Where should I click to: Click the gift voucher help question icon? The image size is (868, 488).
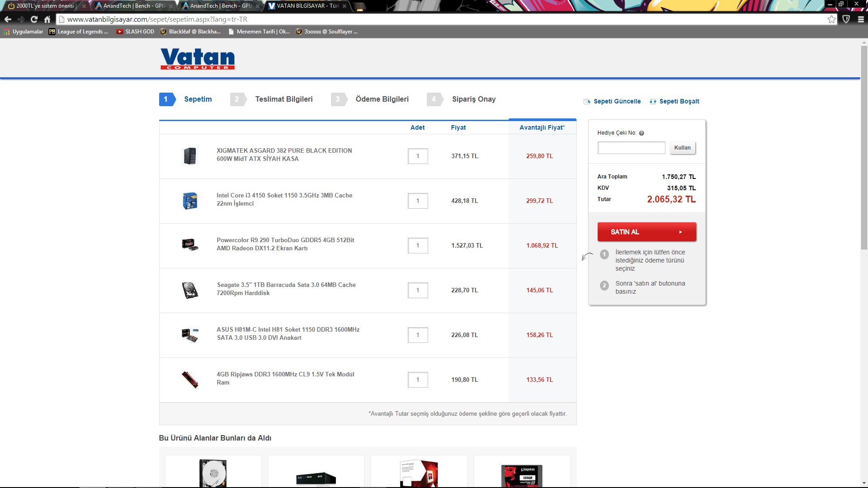click(642, 133)
